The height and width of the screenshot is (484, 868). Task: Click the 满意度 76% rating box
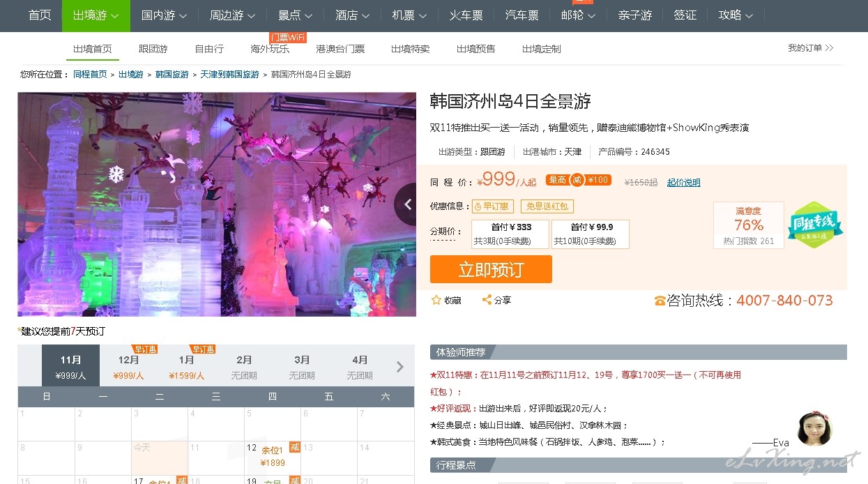(749, 225)
